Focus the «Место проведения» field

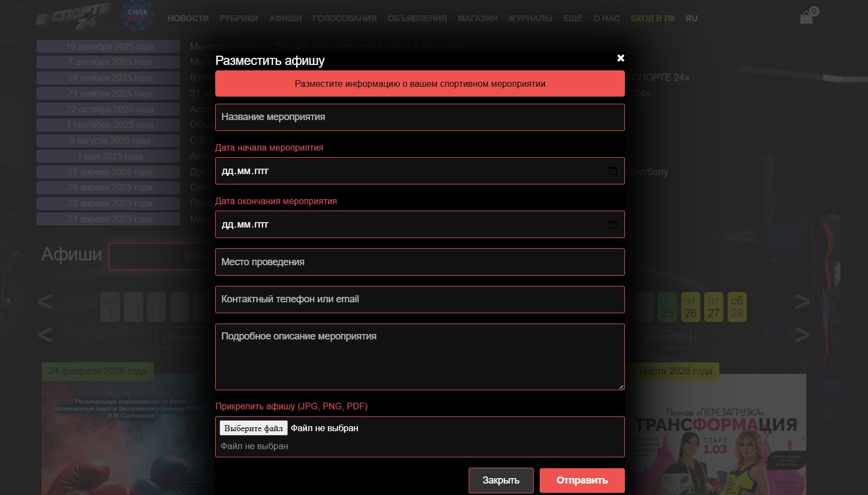[420, 262]
